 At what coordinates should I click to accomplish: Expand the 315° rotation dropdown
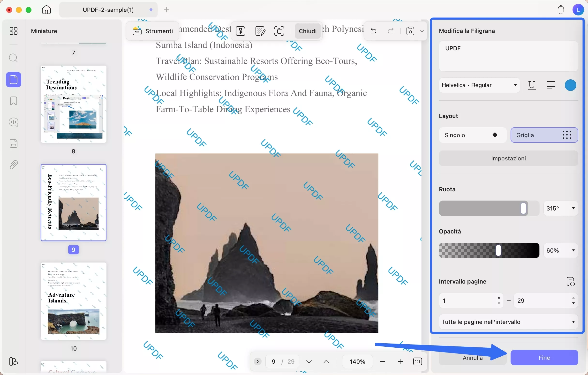(x=560, y=209)
